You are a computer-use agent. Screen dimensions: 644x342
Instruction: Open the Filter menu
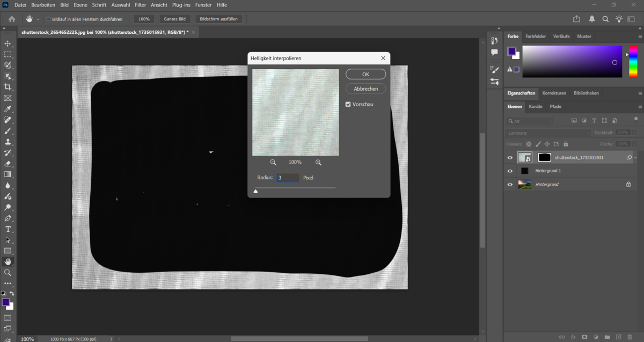point(140,5)
